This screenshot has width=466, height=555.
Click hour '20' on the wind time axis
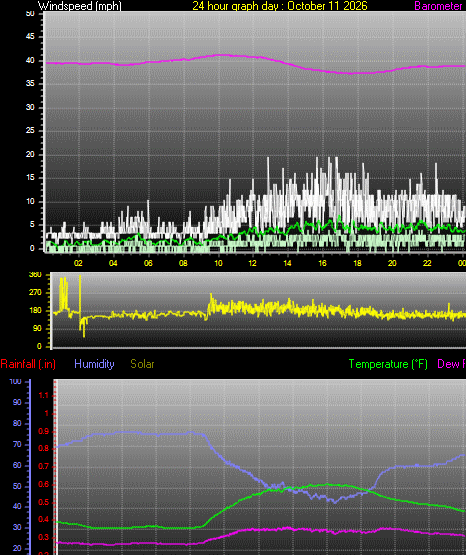(x=392, y=263)
